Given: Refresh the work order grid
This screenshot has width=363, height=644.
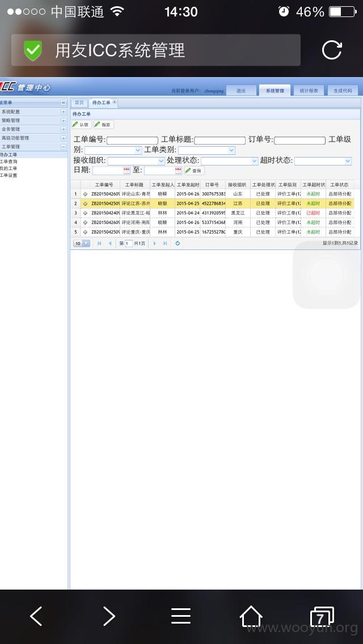Looking at the screenshot, I should (178, 243).
